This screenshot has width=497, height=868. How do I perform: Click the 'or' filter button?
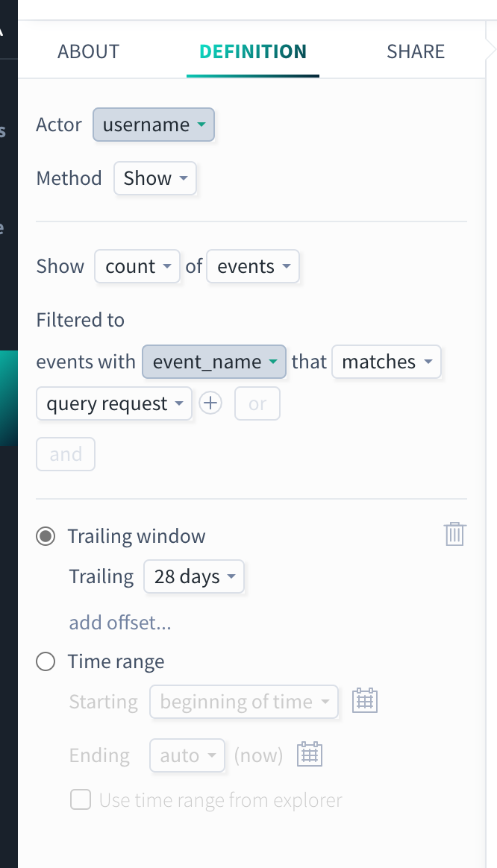257,403
